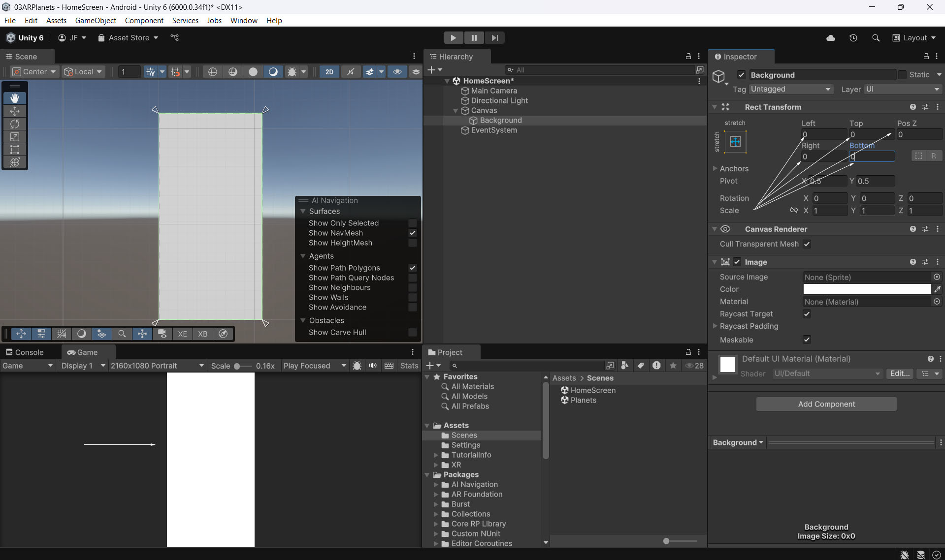Screen dimensions: 945x560
Task: Select the Move tool in Scene tools
Action: point(15,111)
